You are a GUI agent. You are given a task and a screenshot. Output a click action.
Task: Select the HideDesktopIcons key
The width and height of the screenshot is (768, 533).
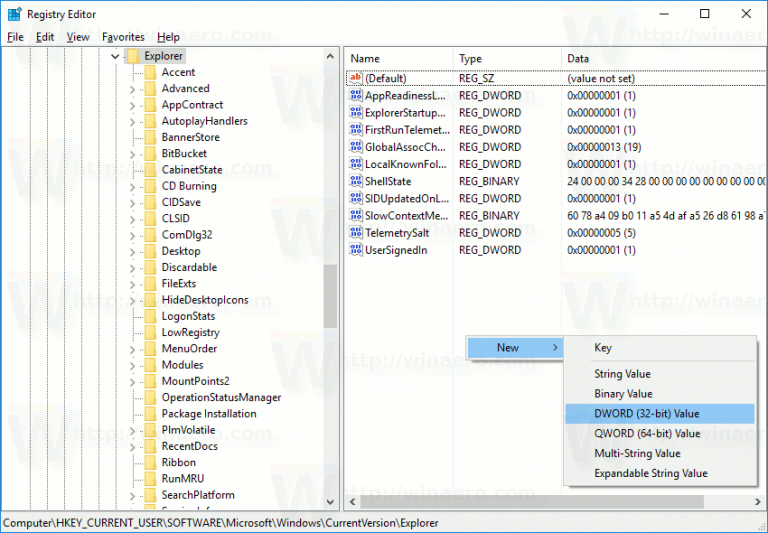pos(205,300)
